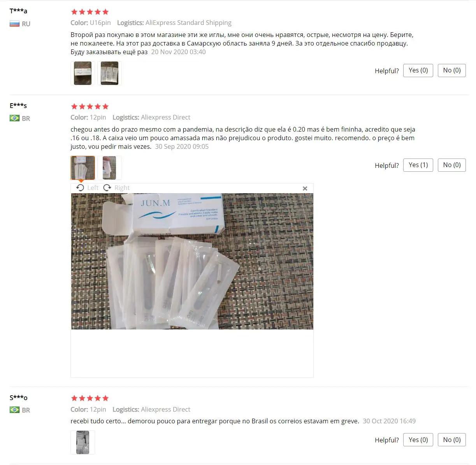This screenshot has width=476, height=465.
Task: Click star rating on S***o's review
Action: pos(90,398)
